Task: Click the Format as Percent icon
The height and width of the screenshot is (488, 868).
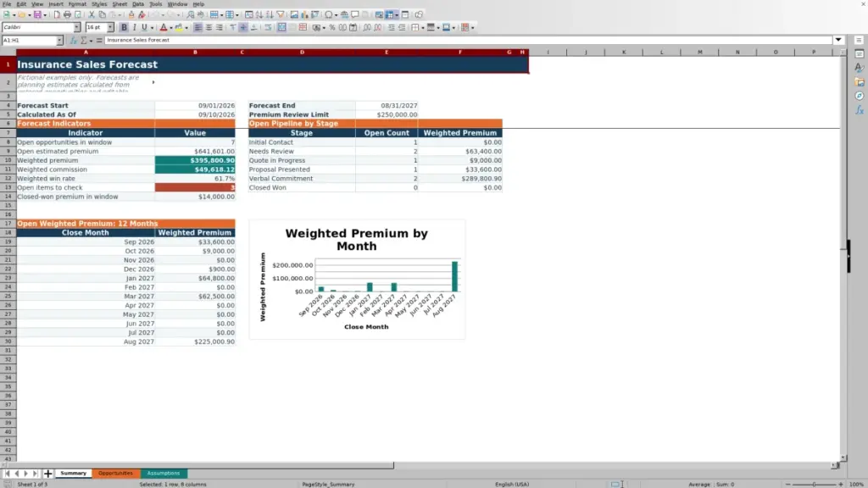Action: 332,28
